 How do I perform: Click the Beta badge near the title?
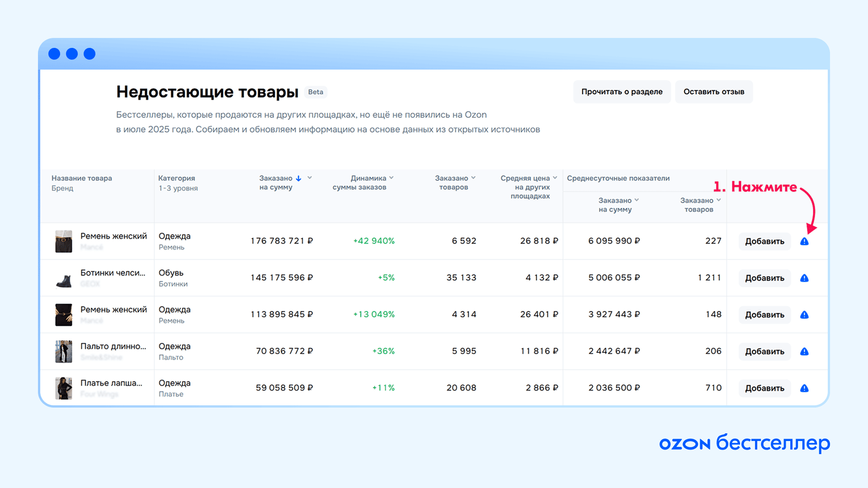pos(316,92)
